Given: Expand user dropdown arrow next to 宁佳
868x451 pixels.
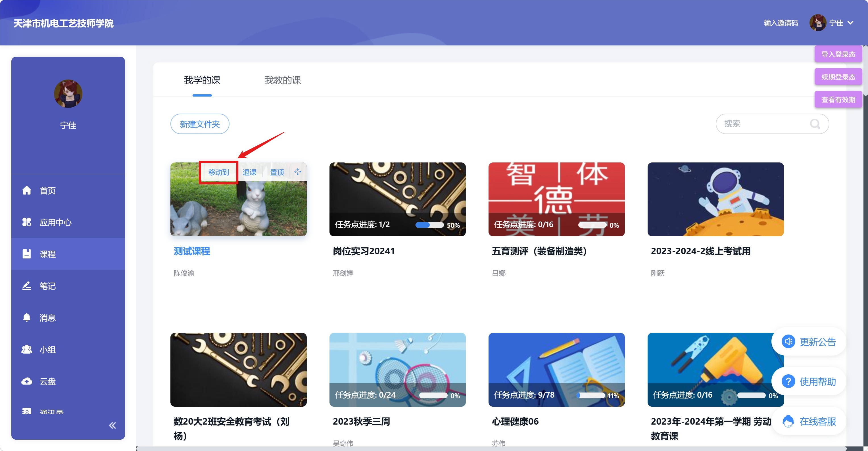Looking at the screenshot, I should point(850,23).
